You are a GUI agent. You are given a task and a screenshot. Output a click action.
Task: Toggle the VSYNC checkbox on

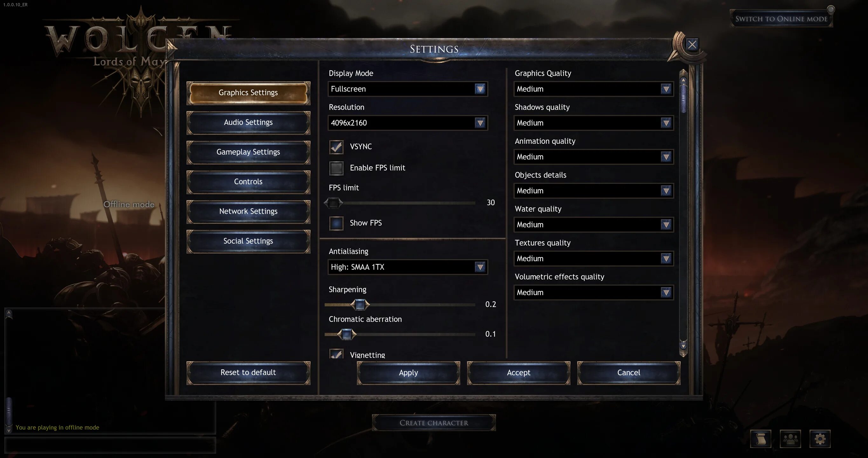pyautogui.click(x=336, y=146)
